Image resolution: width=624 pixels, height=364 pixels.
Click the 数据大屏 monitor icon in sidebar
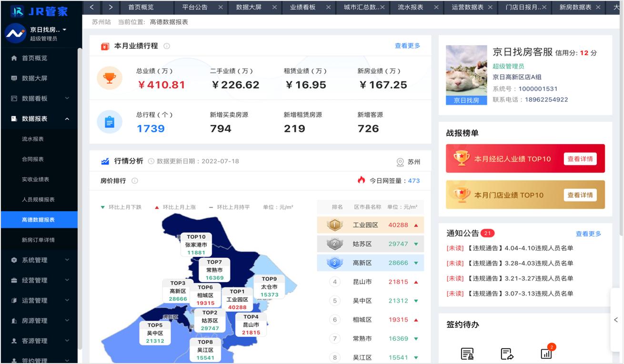pyautogui.click(x=13, y=78)
